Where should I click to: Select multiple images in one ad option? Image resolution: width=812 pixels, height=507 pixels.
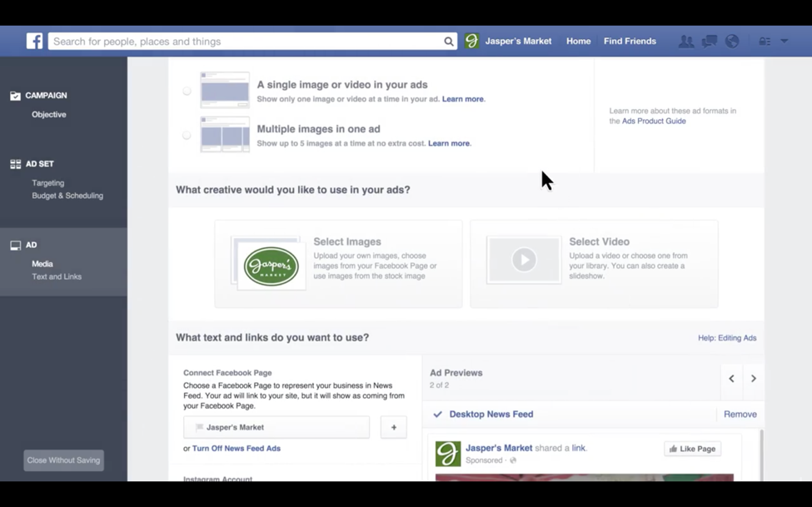187,136
